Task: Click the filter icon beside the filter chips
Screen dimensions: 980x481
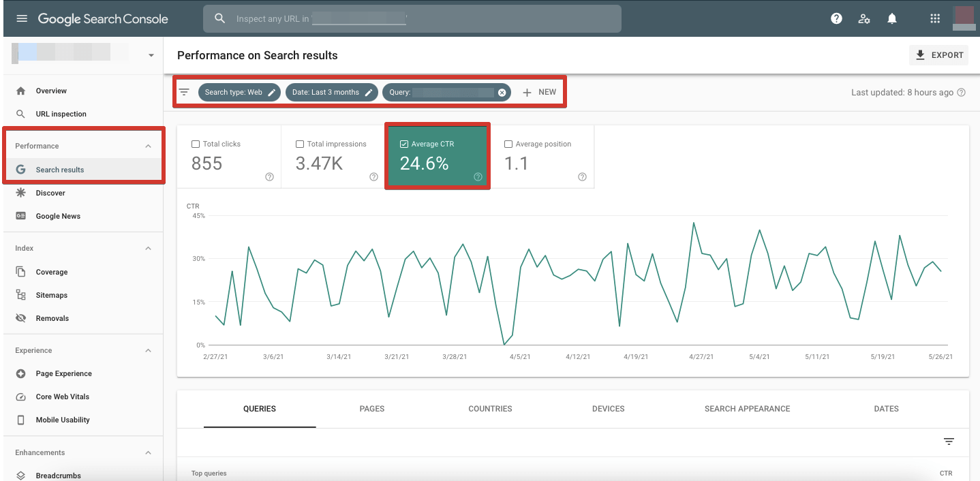Action: pyautogui.click(x=184, y=92)
